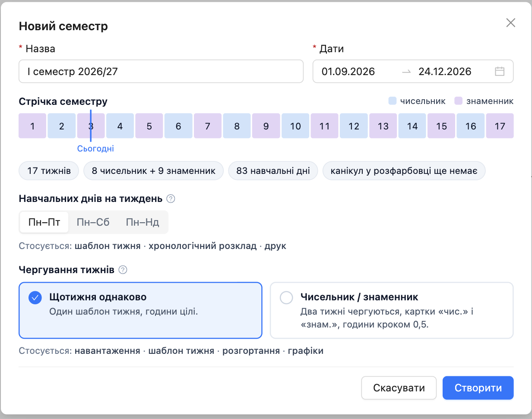Click the 8 чисельник + 9 знаменник chip
Image resolution: width=532 pixels, height=419 pixels.
pos(153,171)
